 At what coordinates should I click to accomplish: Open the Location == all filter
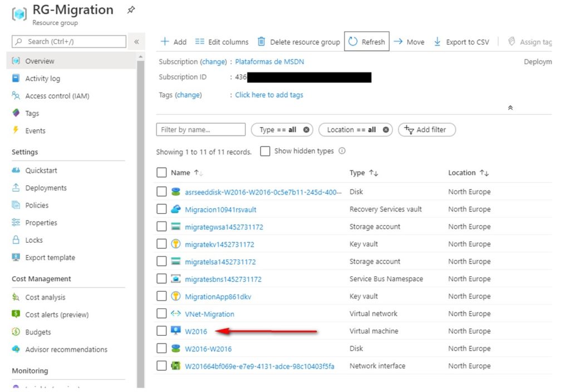[352, 130]
